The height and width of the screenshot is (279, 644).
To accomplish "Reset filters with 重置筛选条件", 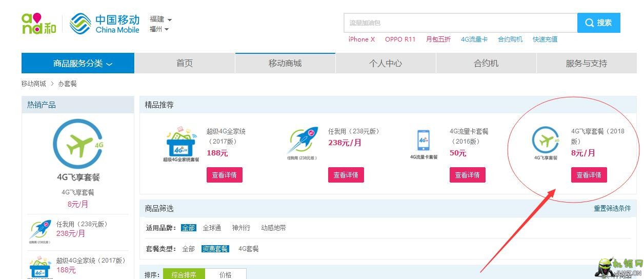I will [x=612, y=208].
